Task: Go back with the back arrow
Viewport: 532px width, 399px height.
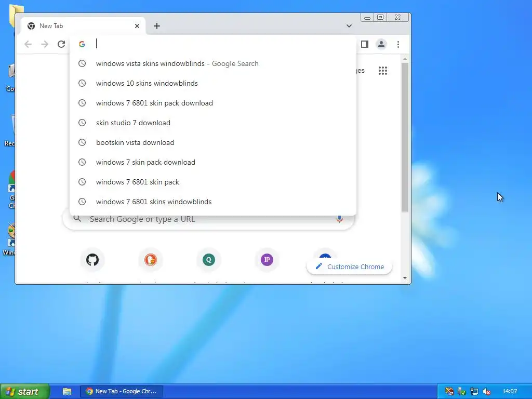Action: point(28,44)
